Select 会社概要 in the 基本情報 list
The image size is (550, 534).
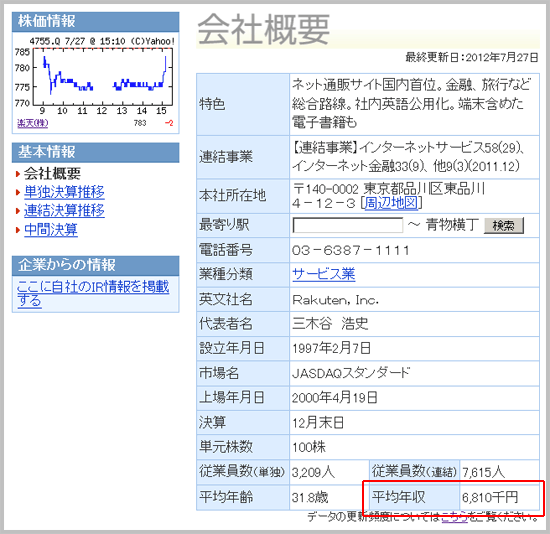click(x=52, y=173)
